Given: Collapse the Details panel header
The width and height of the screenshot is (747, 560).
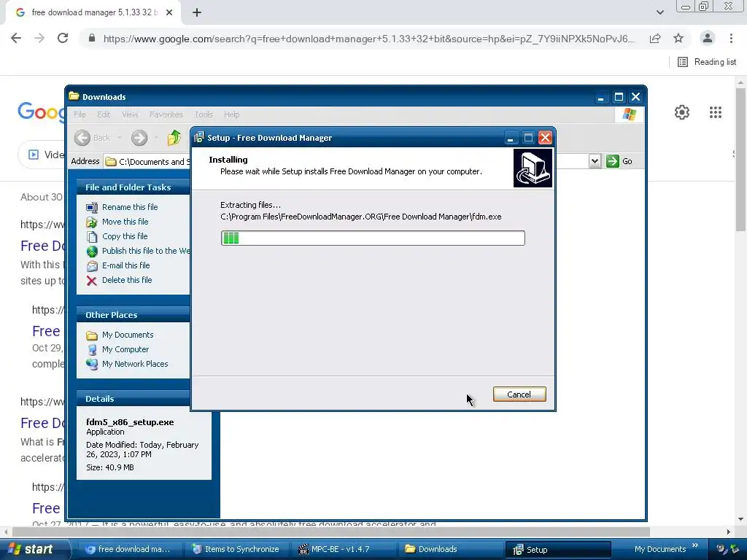Looking at the screenshot, I should 133,399.
